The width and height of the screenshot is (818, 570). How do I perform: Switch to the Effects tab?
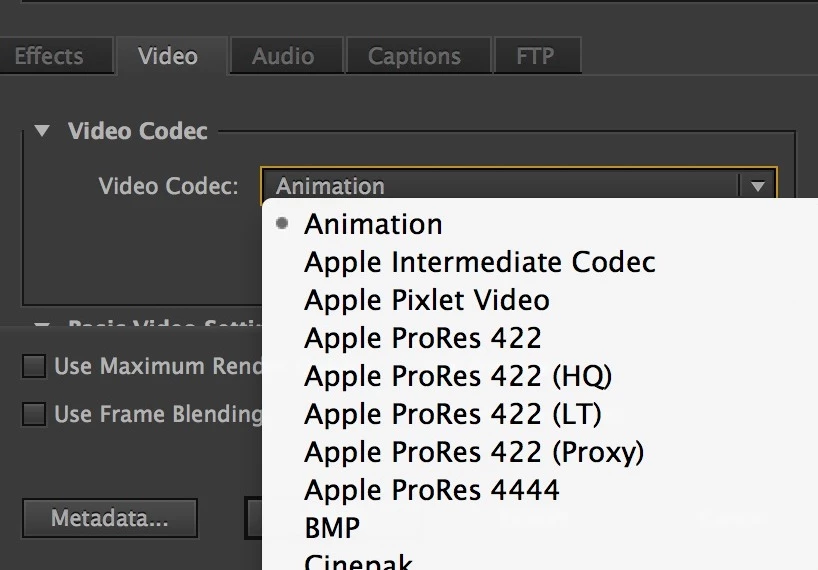[48, 56]
